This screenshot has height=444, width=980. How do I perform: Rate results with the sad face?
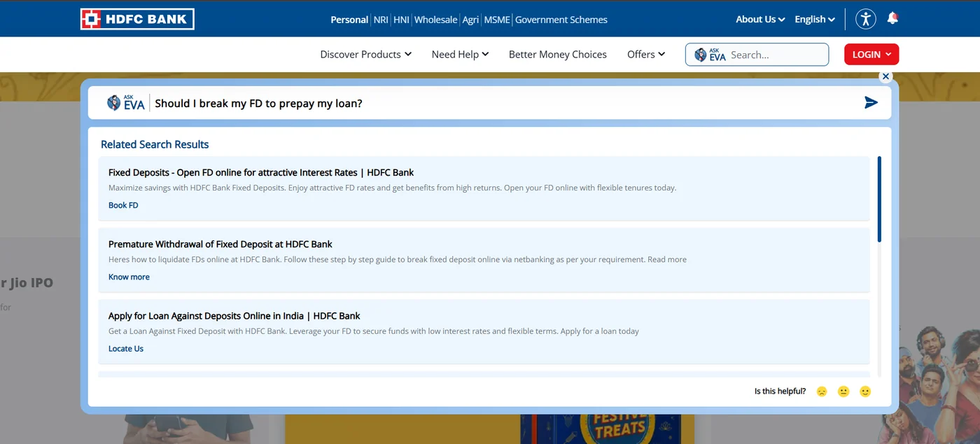822,391
